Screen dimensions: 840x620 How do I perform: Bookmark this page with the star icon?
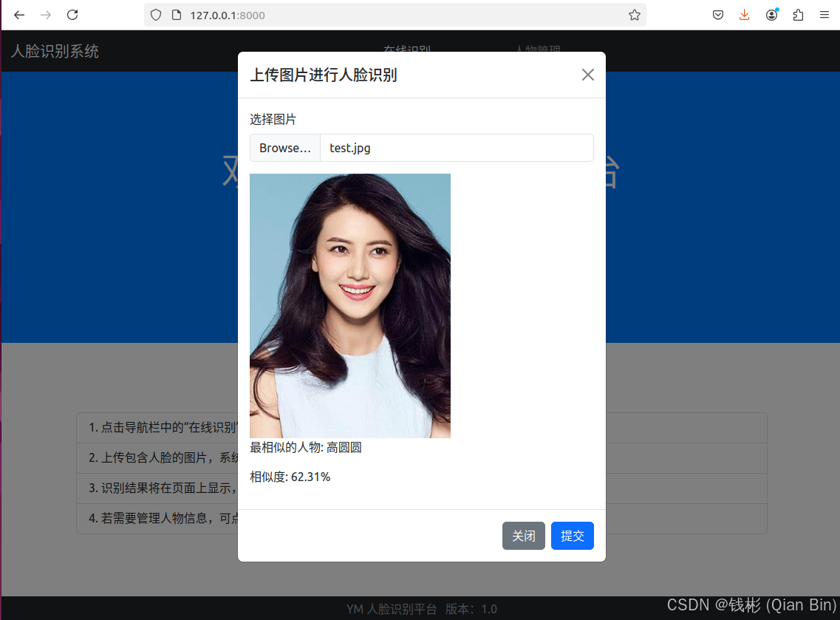click(x=635, y=15)
